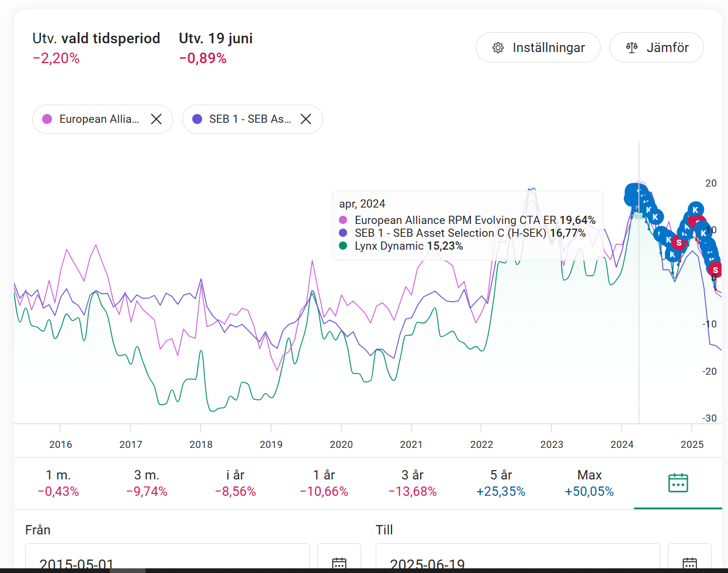Click the gear icon for Inställningar
The width and height of the screenshot is (728, 573).
[x=498, y=48]
